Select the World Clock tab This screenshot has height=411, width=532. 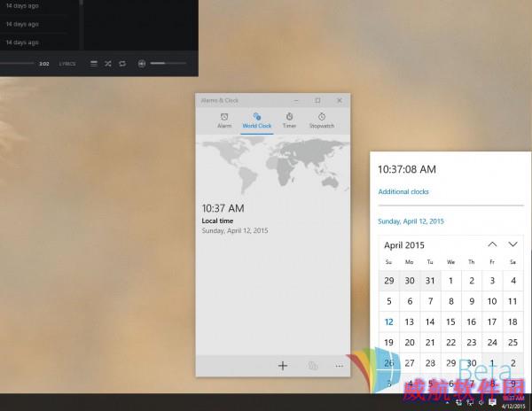click(257, 120)
